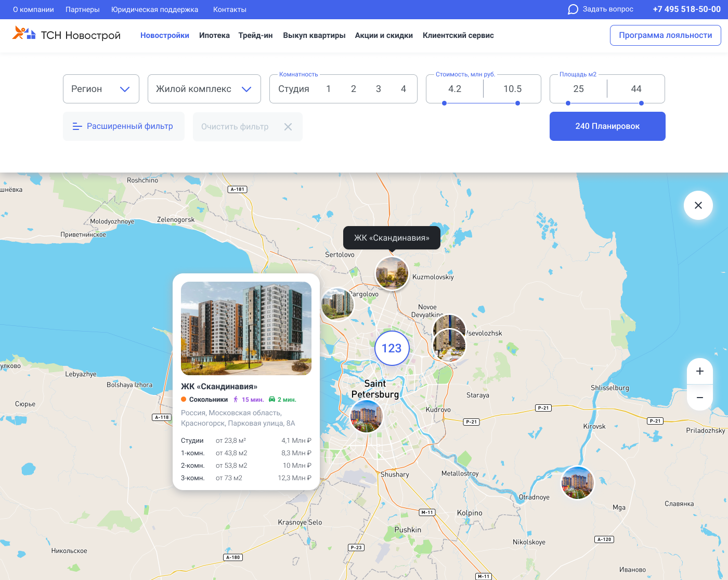Go to Акции и скидки section
The height and width of the screenshot is (580, 728).
384,35
